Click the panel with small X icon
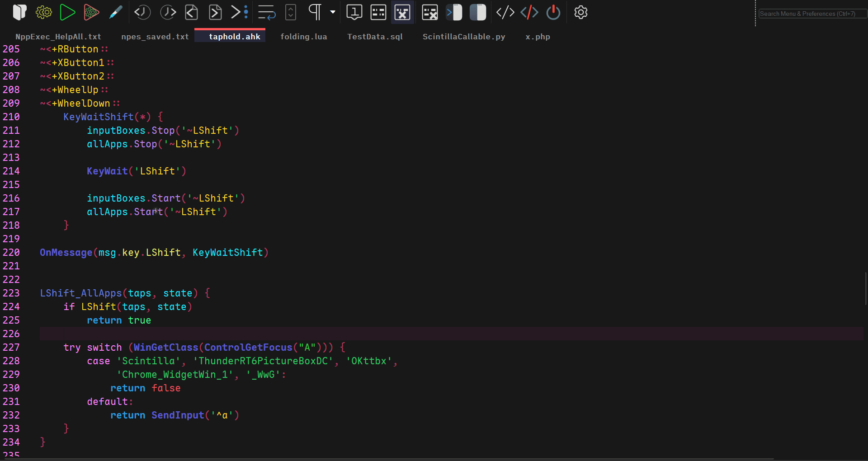Image resolution: width=868 pixels, height=461 pixels. tap(430, 12)
